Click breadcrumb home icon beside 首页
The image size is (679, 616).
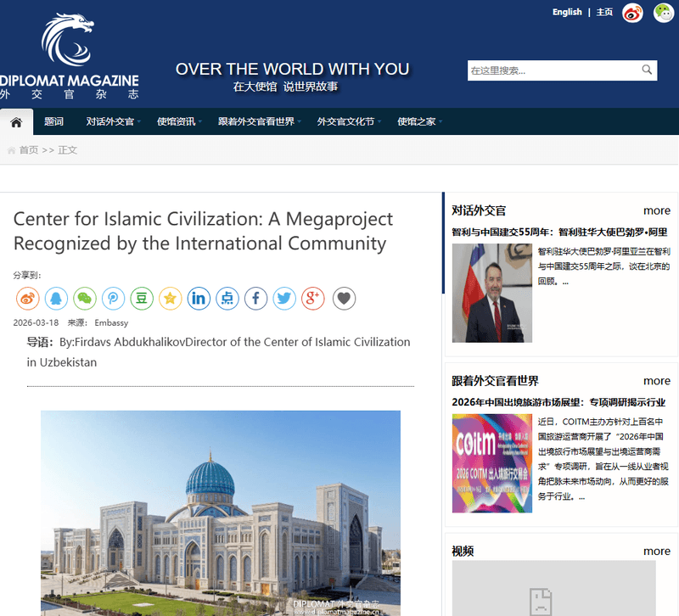point(11,150)
